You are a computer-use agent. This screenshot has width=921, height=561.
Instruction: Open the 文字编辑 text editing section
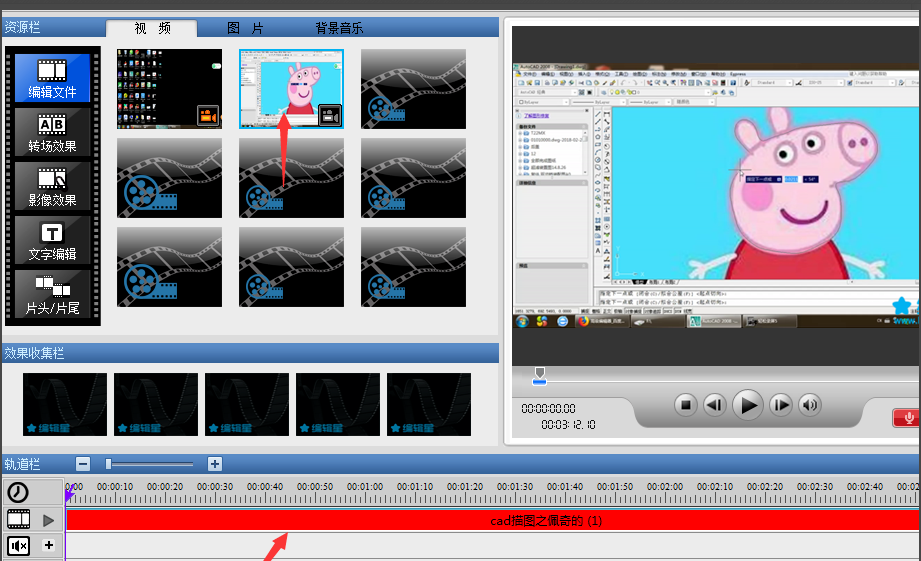click(x=52, y=241)
